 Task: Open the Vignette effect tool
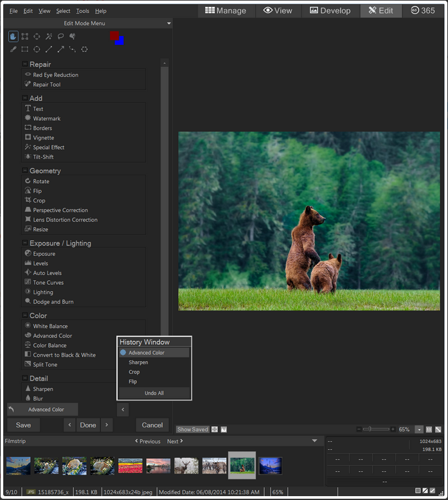(x=43, y=138)
